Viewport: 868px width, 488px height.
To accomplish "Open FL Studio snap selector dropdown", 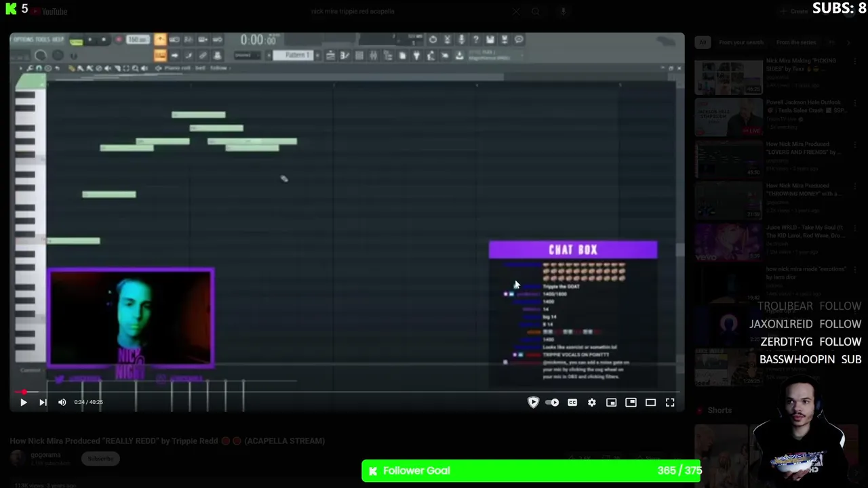I will click(x=248, y=55).
